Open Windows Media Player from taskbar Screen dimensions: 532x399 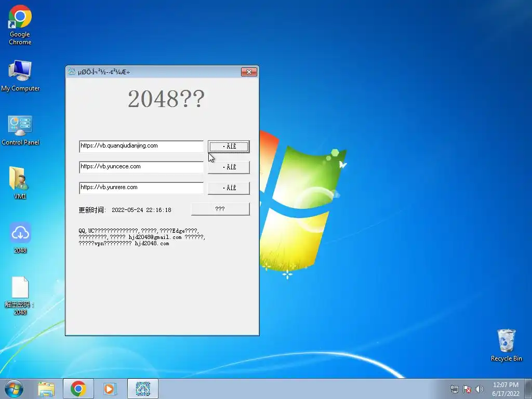tap(110, 389)
